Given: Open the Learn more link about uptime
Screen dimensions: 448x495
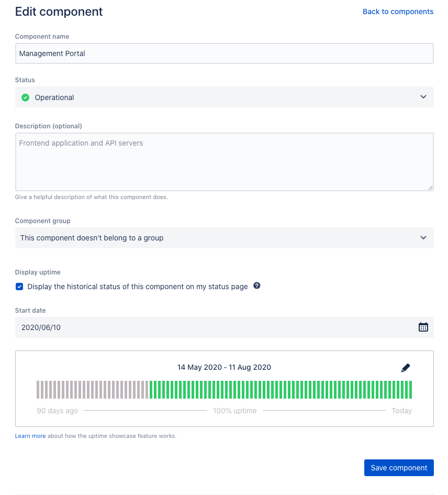Looking at the screenshot, I should pos(30,436).
